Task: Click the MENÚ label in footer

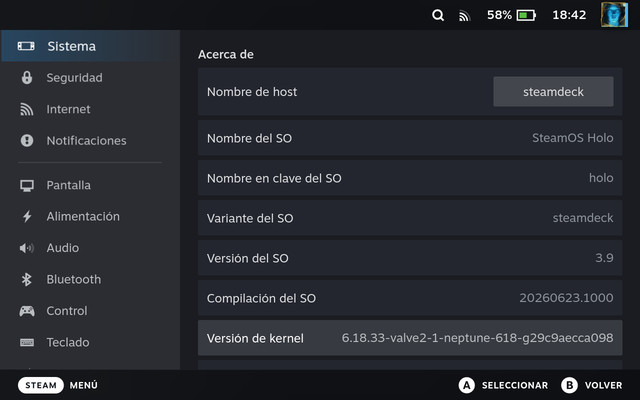Action: click(84, 385)
